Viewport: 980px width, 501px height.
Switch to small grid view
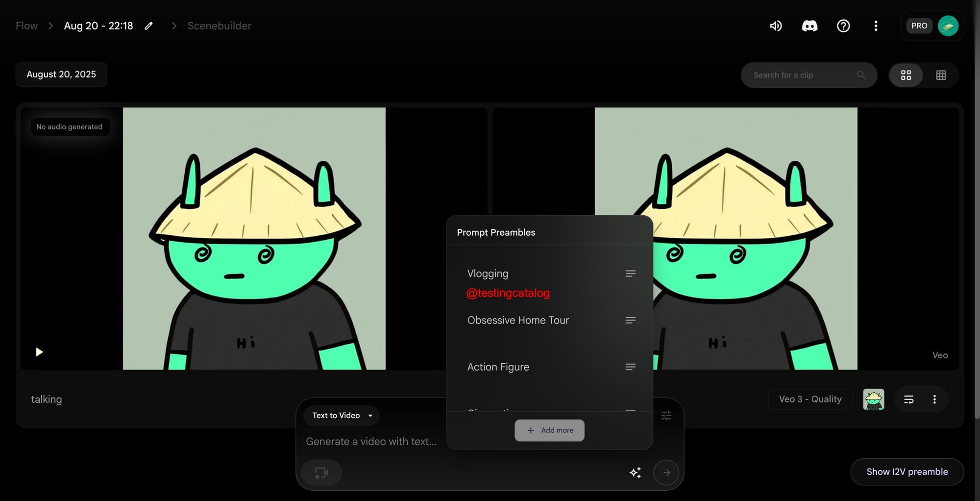coord(941,75)
